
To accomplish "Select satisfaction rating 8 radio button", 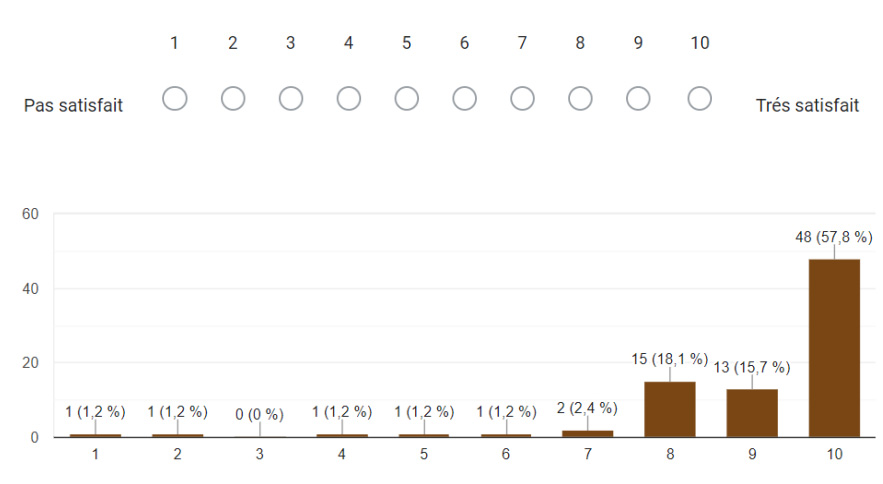I will (580, 99).
